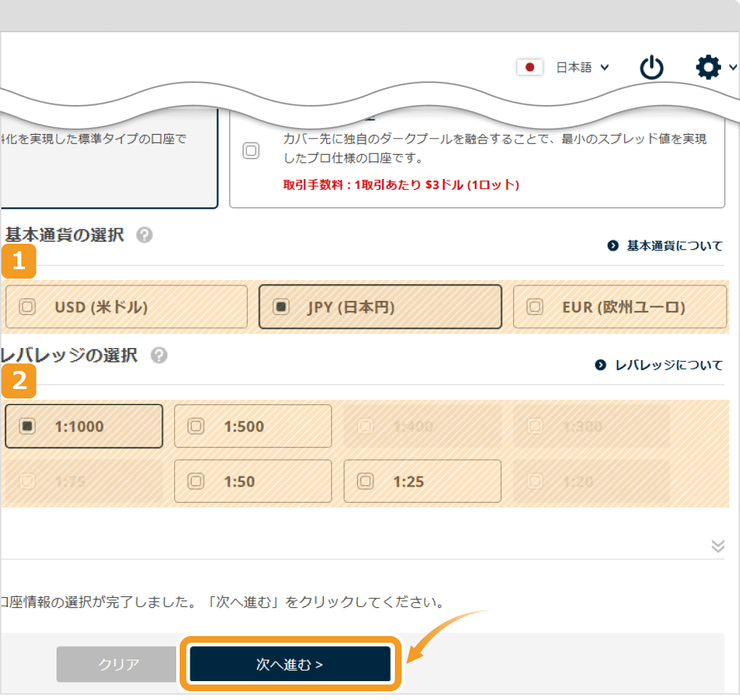Select the disabled 1:400 leverage option

point(422,426)
